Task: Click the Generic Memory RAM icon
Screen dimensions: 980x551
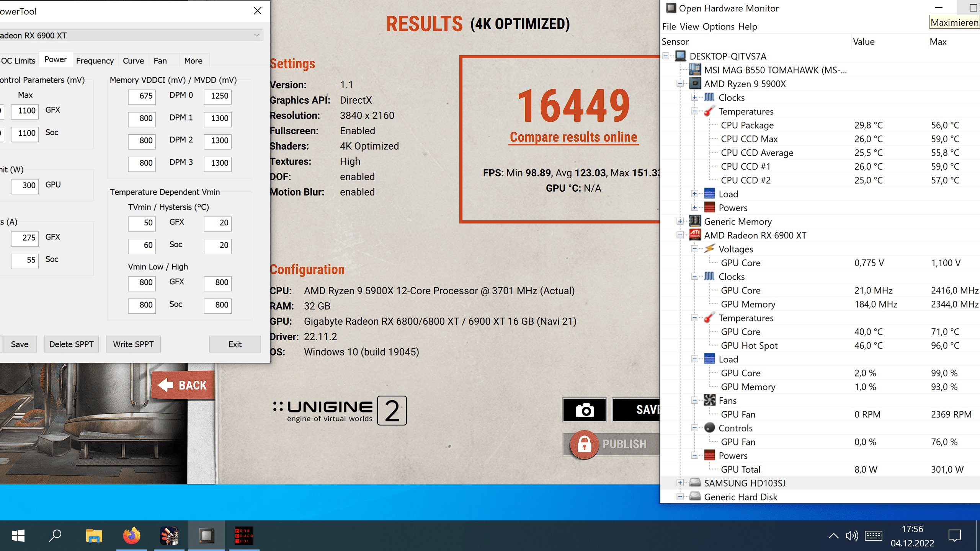Action: tap(695, 221)
